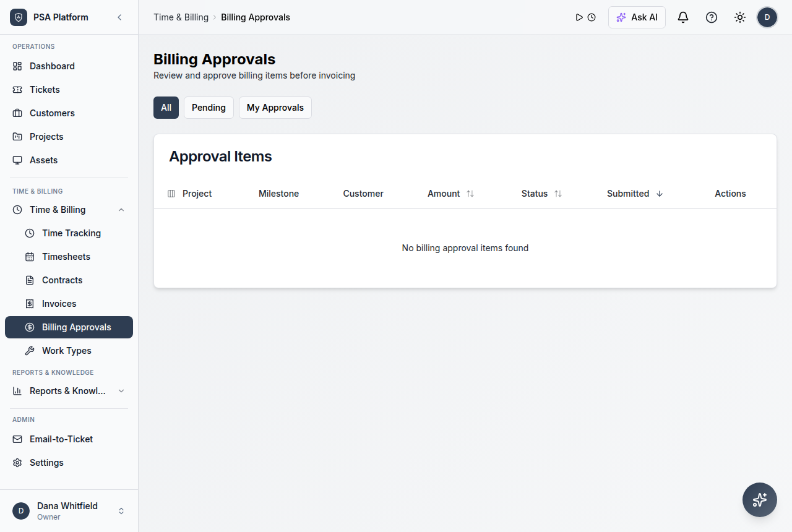The width and height of the screenshot is (792, 532).
Task: Collapse the sidebar with the chevron
Action: (119, 17)
